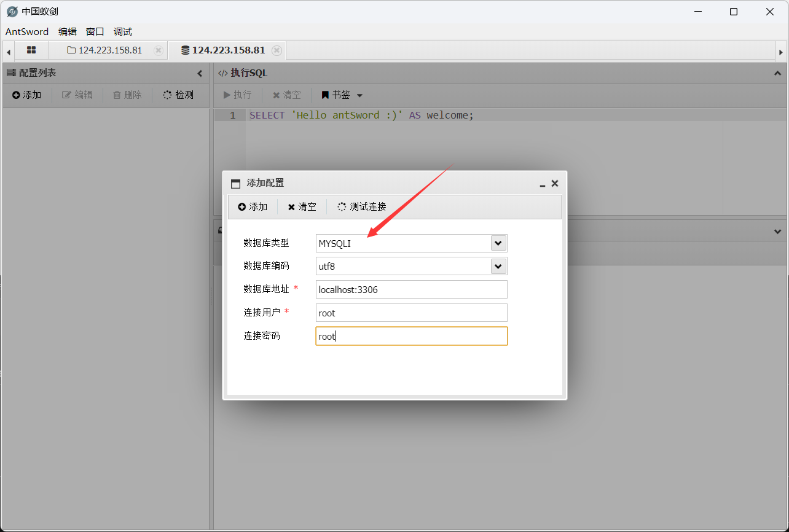Collapse the 执行SQL panel
This screenshot has width=789, height=532.
pos(777,73)
